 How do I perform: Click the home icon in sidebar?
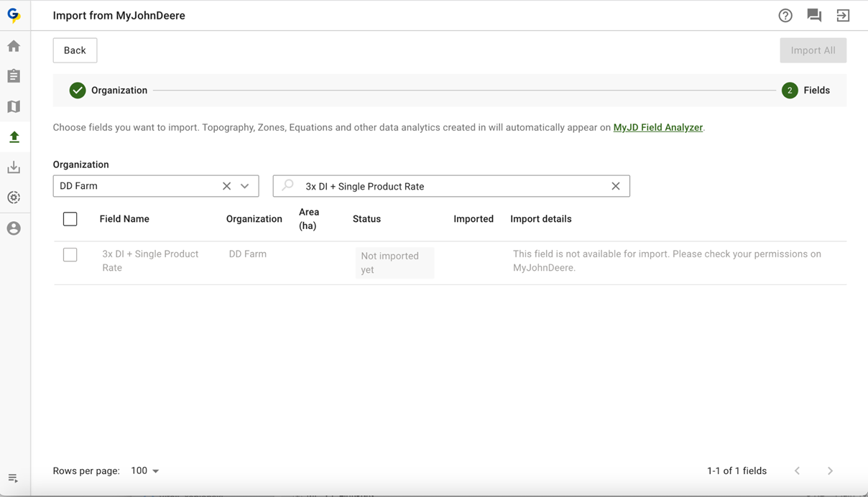point(14,47)
